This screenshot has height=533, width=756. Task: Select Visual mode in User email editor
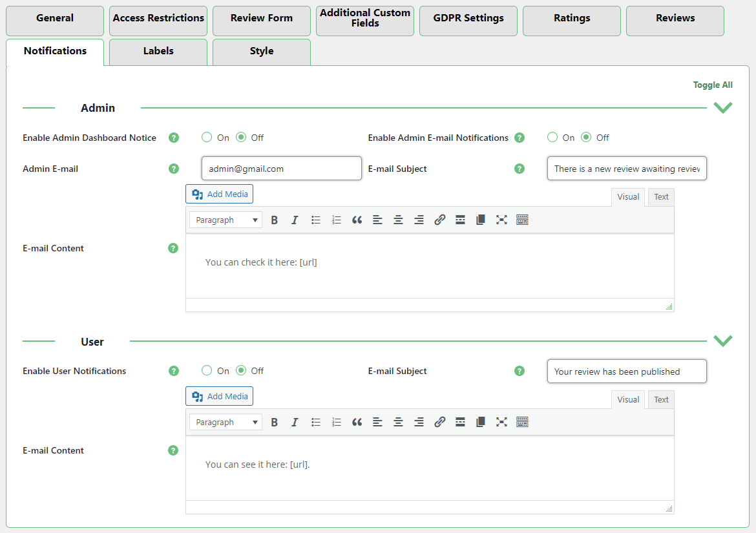[628, 399]
